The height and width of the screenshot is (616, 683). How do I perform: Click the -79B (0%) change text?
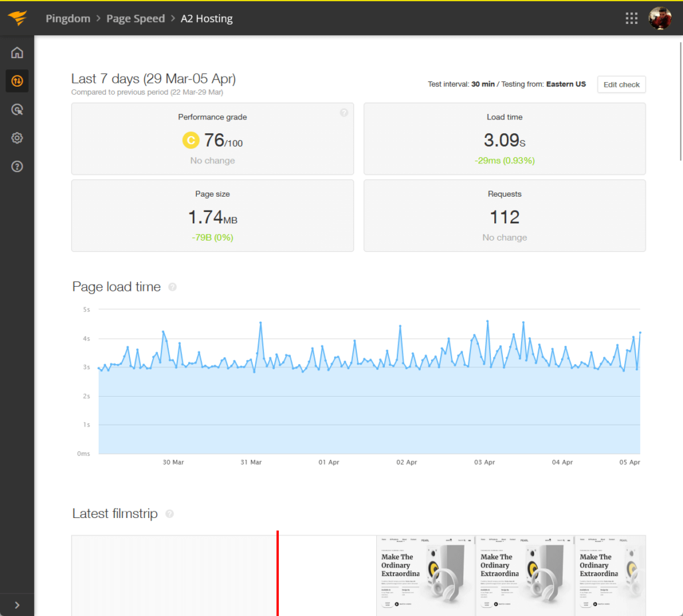point(213,238)
